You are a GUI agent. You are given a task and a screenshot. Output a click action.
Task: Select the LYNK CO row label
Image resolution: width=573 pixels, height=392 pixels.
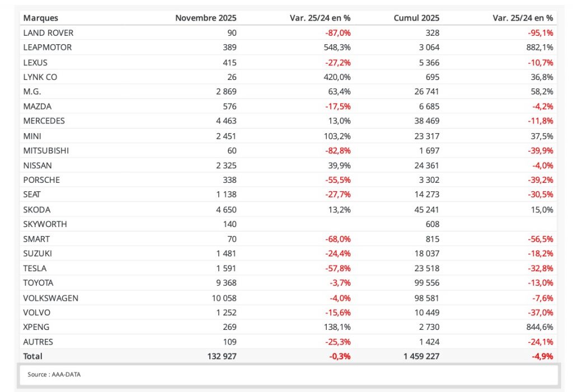[x=40, y=77]
